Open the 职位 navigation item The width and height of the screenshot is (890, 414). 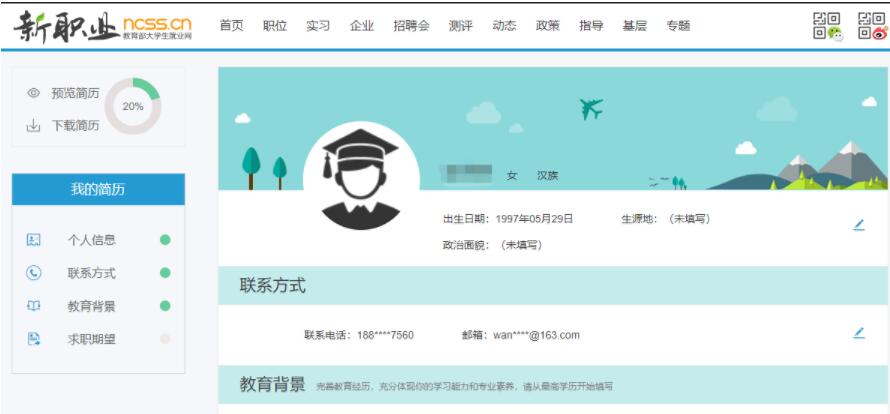coord(275,26)
